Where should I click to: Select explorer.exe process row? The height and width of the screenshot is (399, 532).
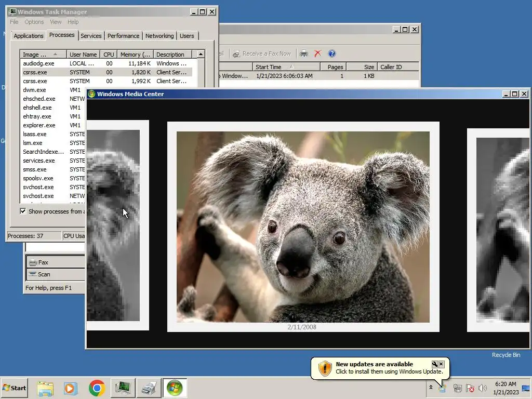tap(53, 125)
